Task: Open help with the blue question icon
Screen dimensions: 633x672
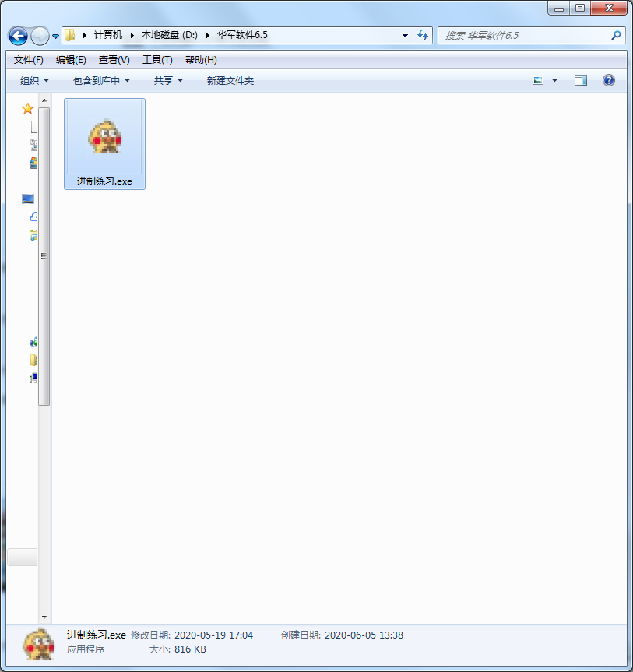Action: point(609,80)
